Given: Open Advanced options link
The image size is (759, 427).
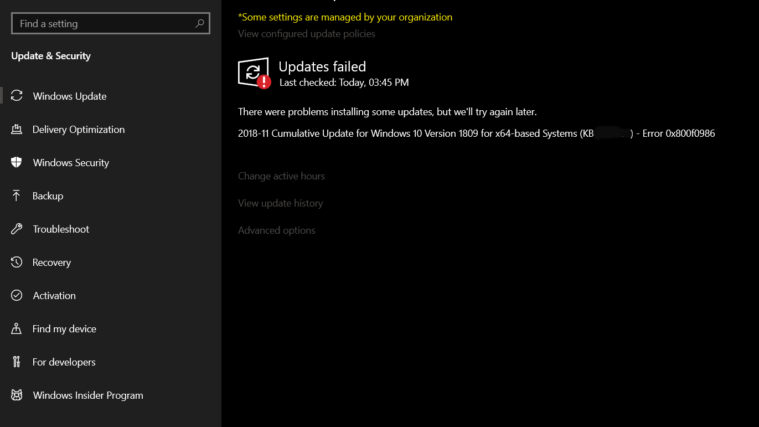Looking at the screenshot, I should [276, 230].
